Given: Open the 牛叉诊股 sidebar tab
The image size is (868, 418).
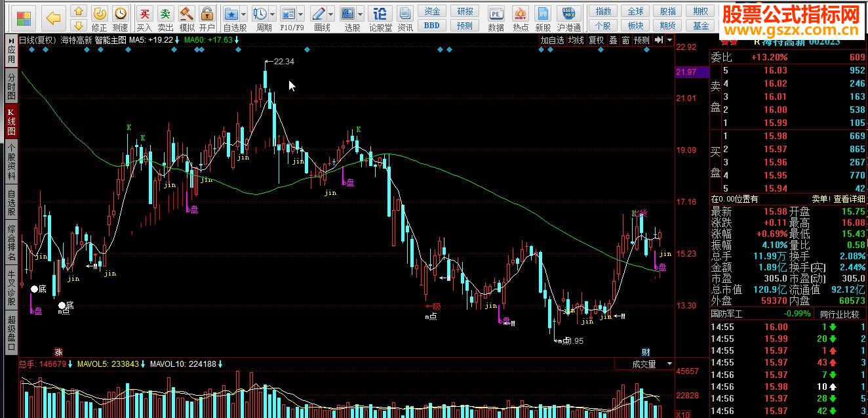Looking at the screenshot, I should click(x=11, y=289).
